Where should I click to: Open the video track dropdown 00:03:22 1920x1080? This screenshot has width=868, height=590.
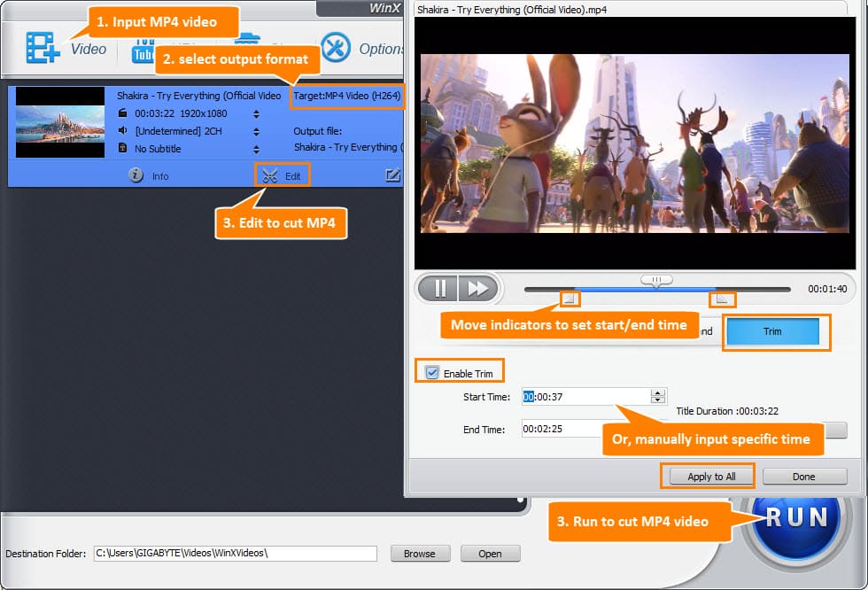point(256,113)
